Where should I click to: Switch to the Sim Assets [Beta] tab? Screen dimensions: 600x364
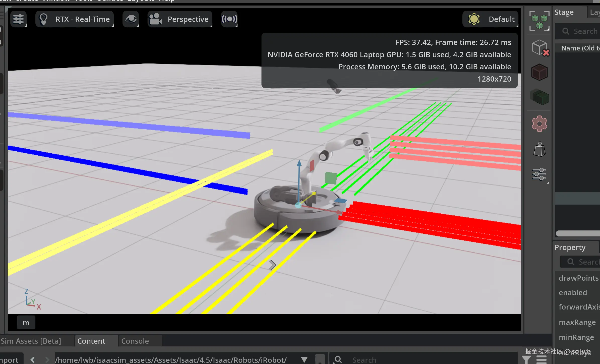coord(31,341)
